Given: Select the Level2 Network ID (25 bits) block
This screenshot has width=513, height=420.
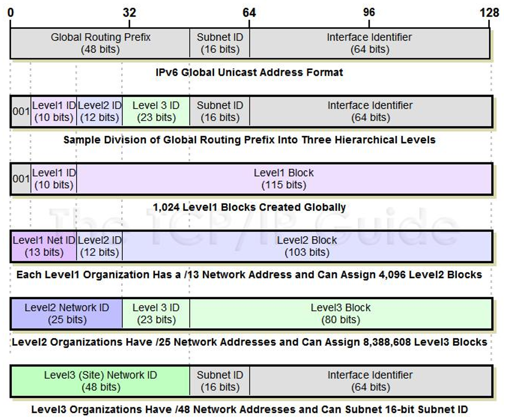Looking at the screenshot, I should (x=67, y=314).
